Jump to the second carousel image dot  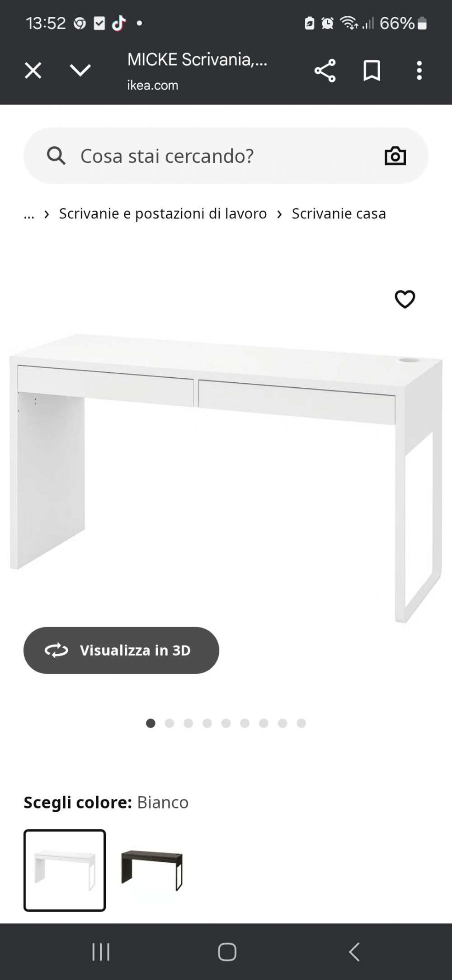[x=169, y=723]
